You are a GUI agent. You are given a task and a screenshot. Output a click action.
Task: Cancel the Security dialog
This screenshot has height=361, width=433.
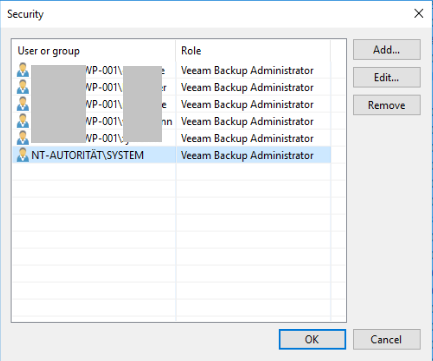point(387,339)
